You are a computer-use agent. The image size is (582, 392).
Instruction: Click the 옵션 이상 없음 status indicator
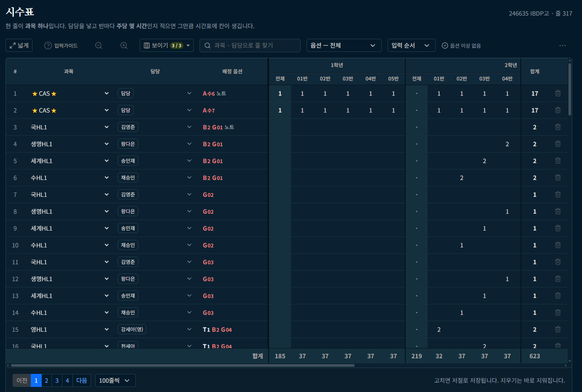click(461, 46)
